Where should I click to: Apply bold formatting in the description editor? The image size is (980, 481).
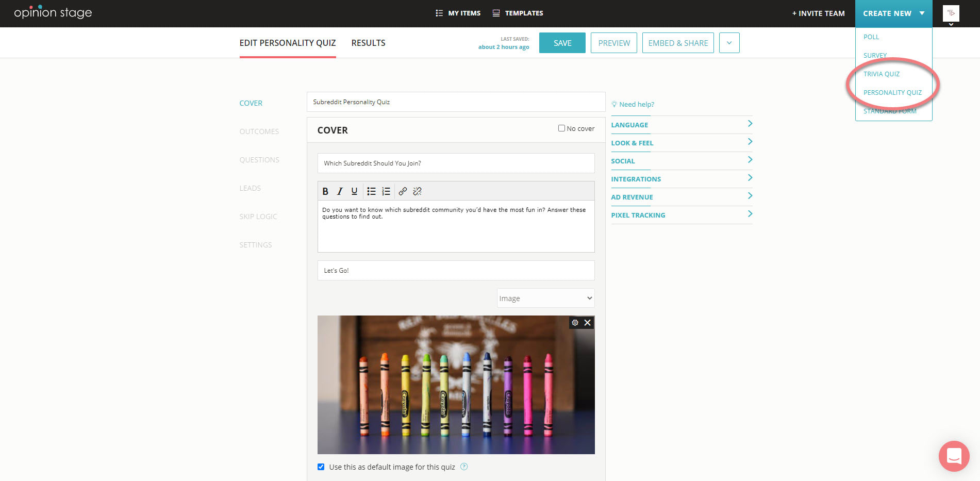point(325,191)
